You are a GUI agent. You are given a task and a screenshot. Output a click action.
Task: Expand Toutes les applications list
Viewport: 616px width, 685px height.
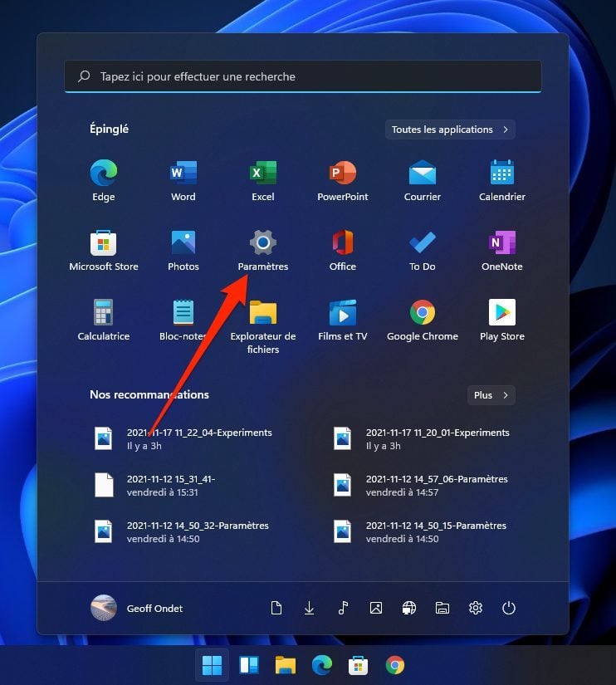pos(450,130)
